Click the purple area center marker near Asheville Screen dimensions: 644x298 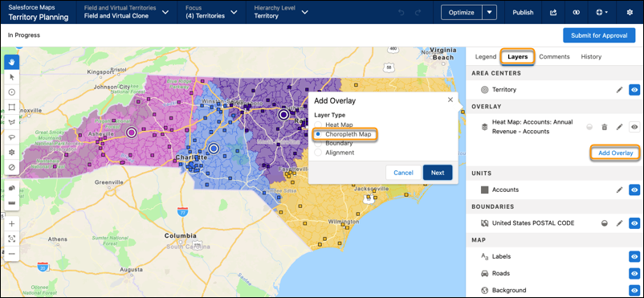click(x=132, y=133)
